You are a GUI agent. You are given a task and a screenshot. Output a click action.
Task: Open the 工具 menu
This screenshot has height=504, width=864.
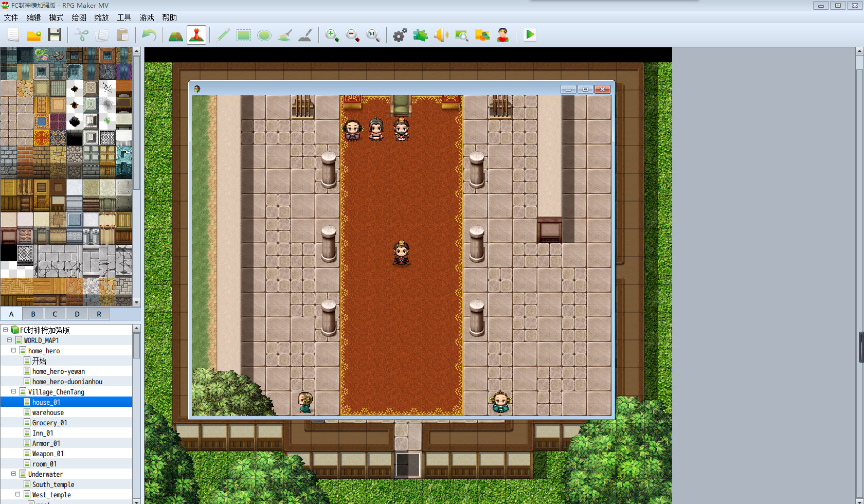point(124,17)
